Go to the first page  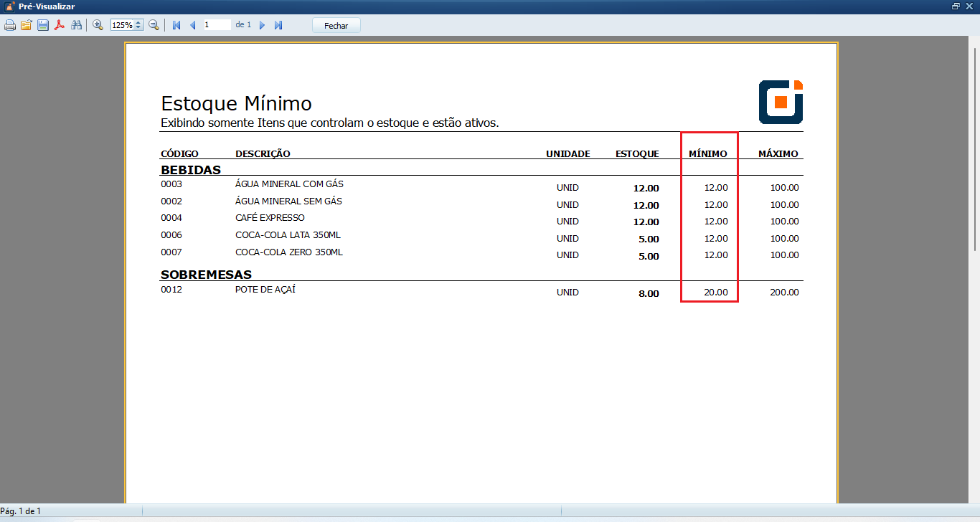coord(176,25)
